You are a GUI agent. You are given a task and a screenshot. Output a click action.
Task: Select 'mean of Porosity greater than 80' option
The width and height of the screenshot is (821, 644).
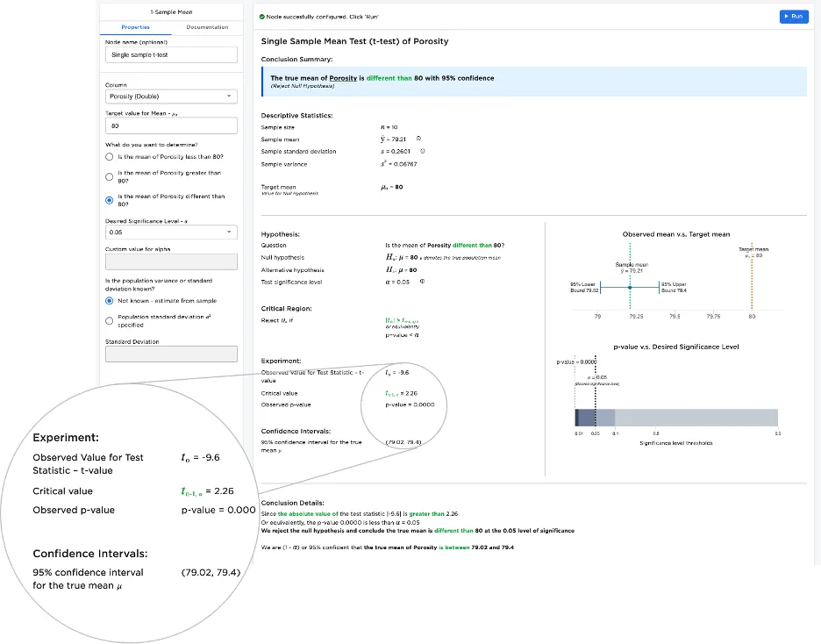109,176
